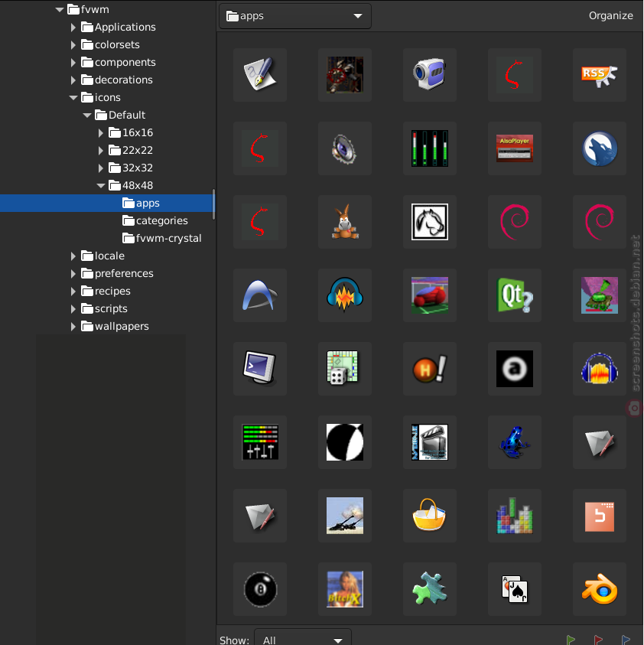
Task: Pick the audio mixer sliders icon
Action: 260,442
